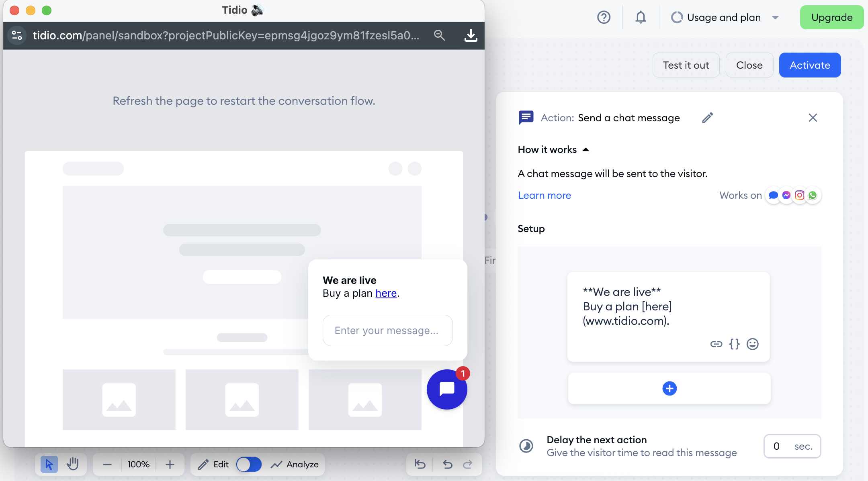Click the Messenger channel icon
This screenshot has width=868, height=481.
point(786,196)
